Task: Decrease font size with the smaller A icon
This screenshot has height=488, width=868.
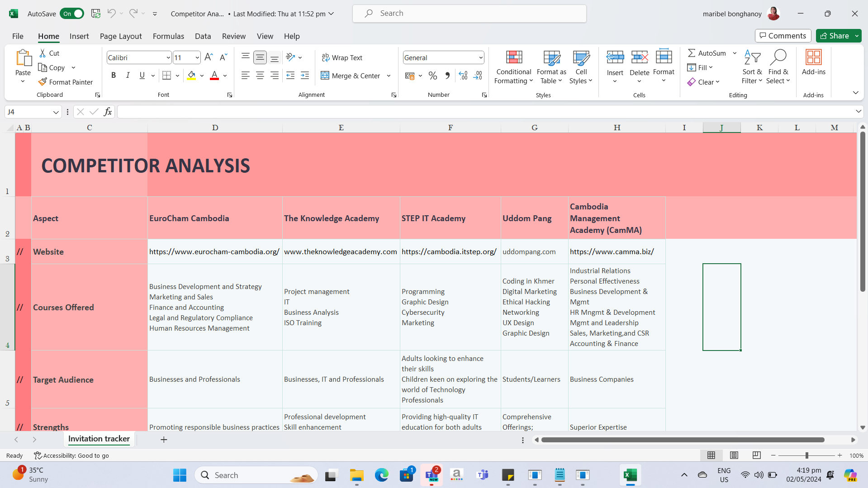Action: pos(223,57)
